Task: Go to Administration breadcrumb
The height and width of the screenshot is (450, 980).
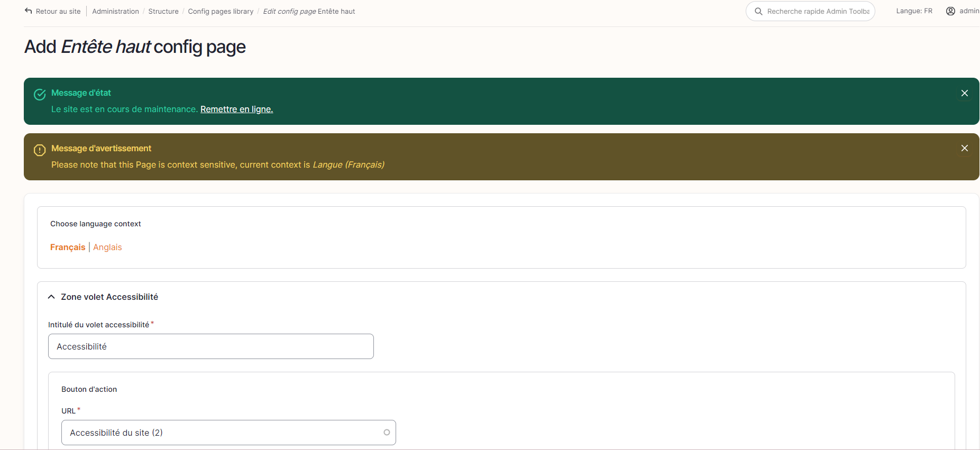Action: point(115,11)
